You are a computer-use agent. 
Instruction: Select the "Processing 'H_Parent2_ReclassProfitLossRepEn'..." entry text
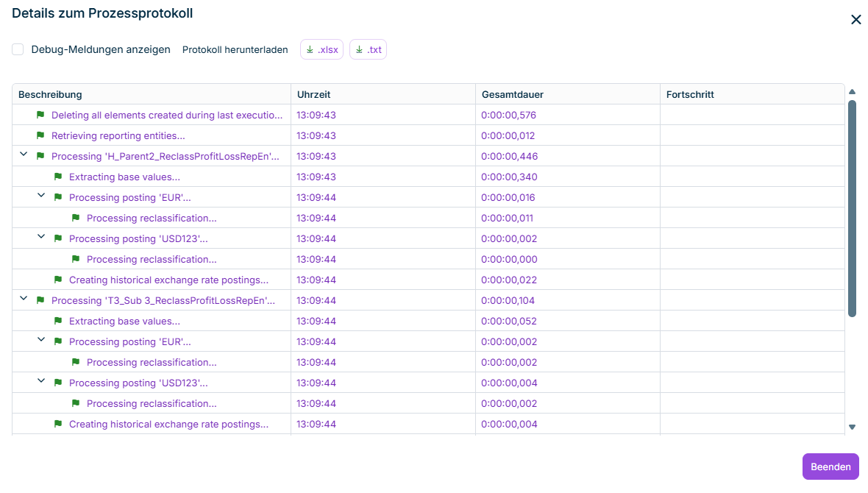pos(166,156)
